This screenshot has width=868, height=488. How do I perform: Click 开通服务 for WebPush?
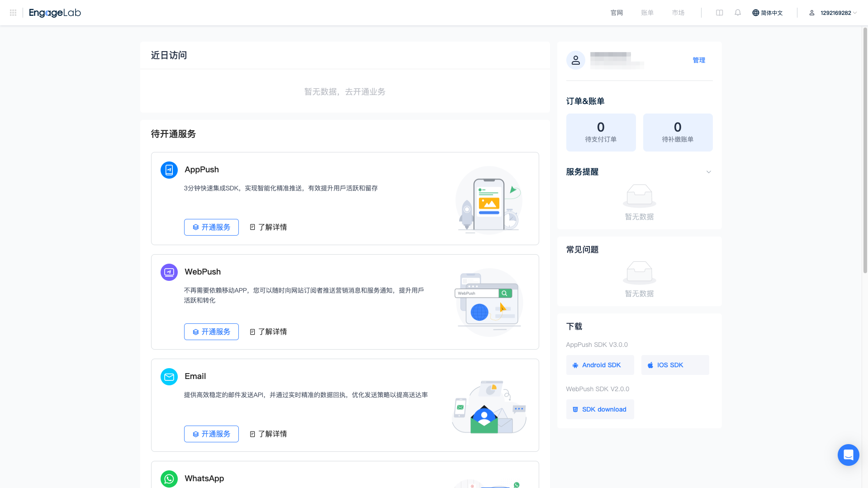(x=211, y=332)
